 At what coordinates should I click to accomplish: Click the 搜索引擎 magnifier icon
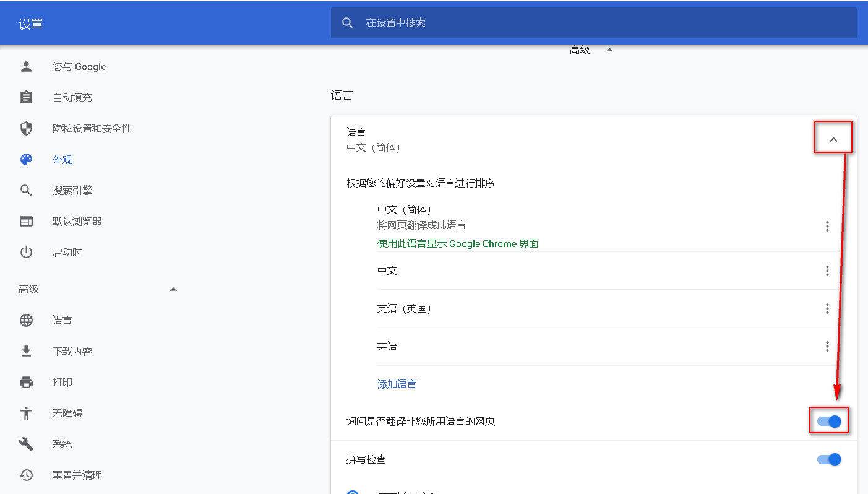pos(25,190)
